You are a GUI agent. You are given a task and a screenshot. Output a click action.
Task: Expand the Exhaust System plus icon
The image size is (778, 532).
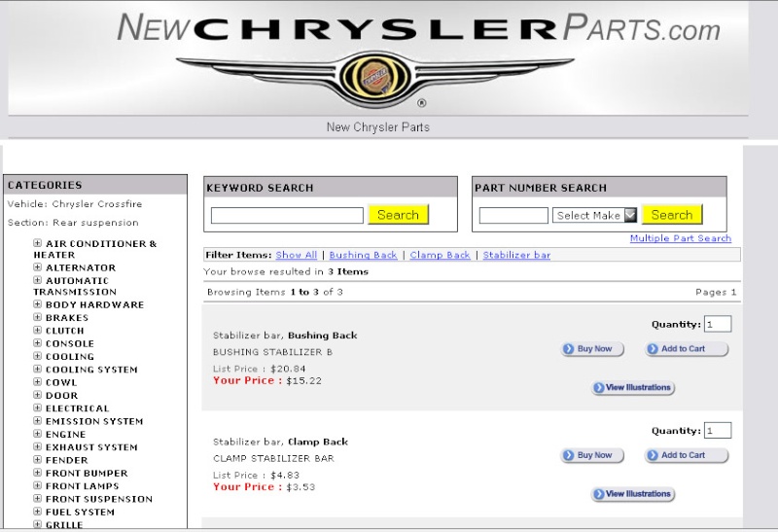point(37,446)
